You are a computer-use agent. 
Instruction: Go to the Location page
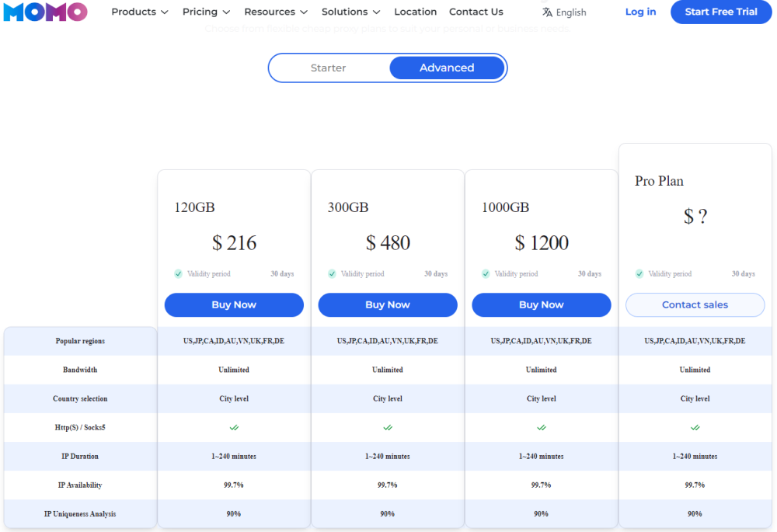point(415,12)
